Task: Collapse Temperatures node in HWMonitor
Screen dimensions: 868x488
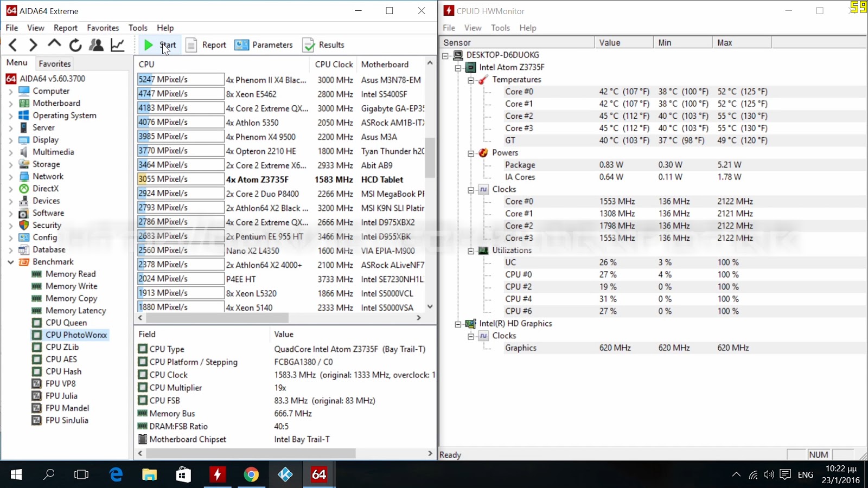Action: point(471,80)
